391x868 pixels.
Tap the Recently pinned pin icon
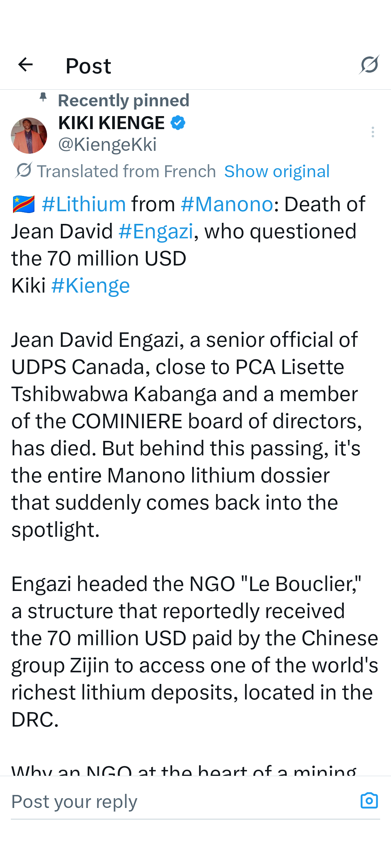point(43,98)
